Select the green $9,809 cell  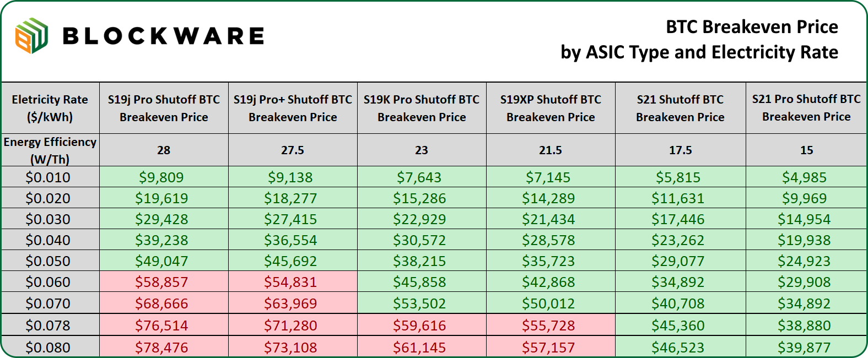coord(161,177)
